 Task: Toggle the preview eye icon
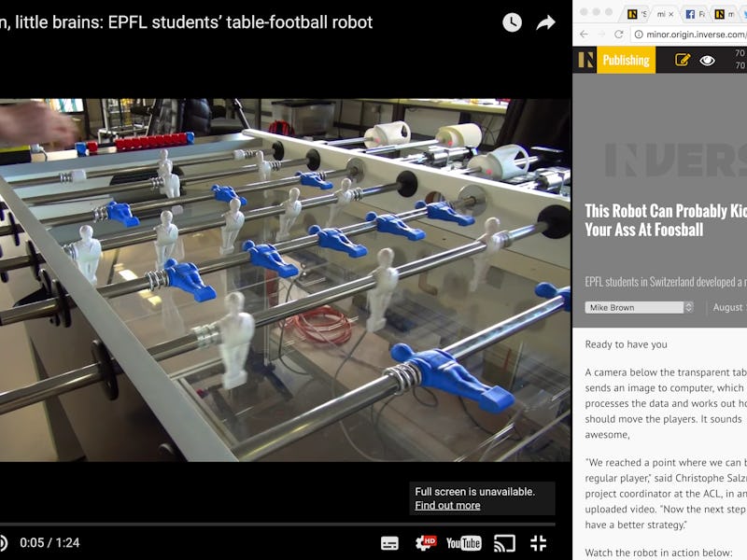[707, 61]
